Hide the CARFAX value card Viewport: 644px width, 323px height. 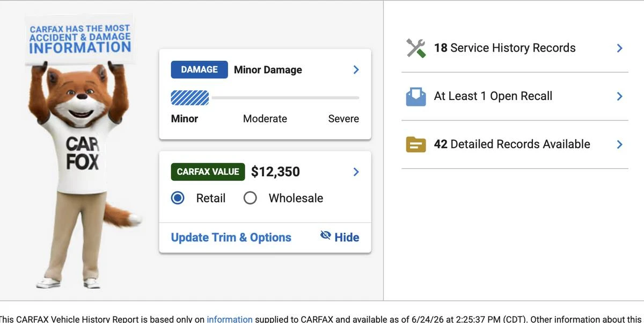[x=340, y=237]
